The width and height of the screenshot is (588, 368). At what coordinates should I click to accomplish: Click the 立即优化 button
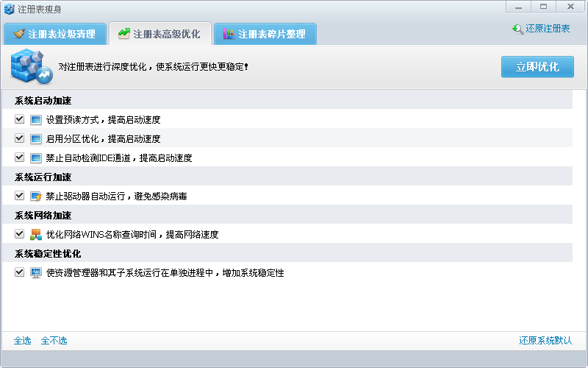[x=537, y=67]
